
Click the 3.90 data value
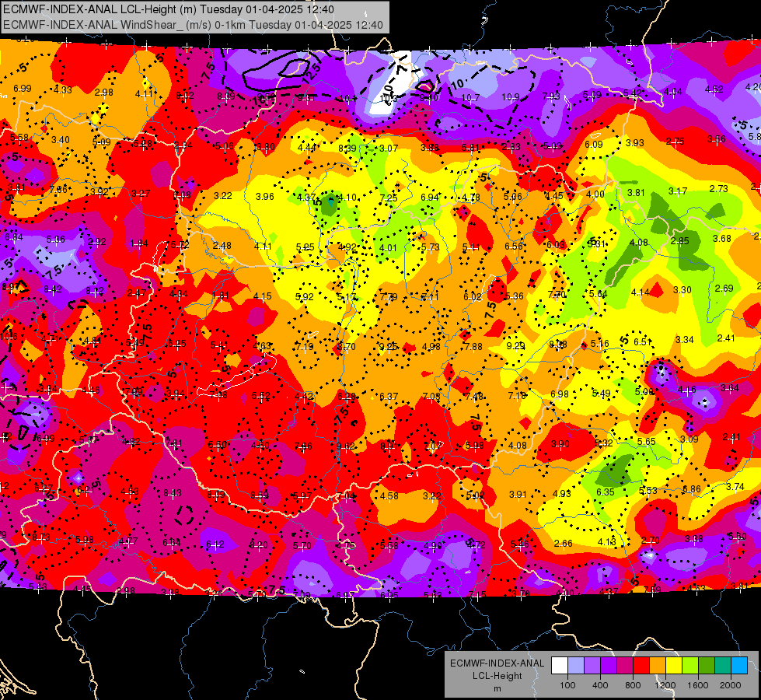pos(560,444)
